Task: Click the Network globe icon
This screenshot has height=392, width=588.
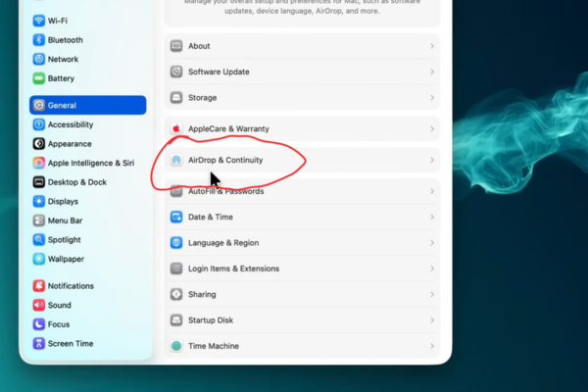Action: coord(38,59)
